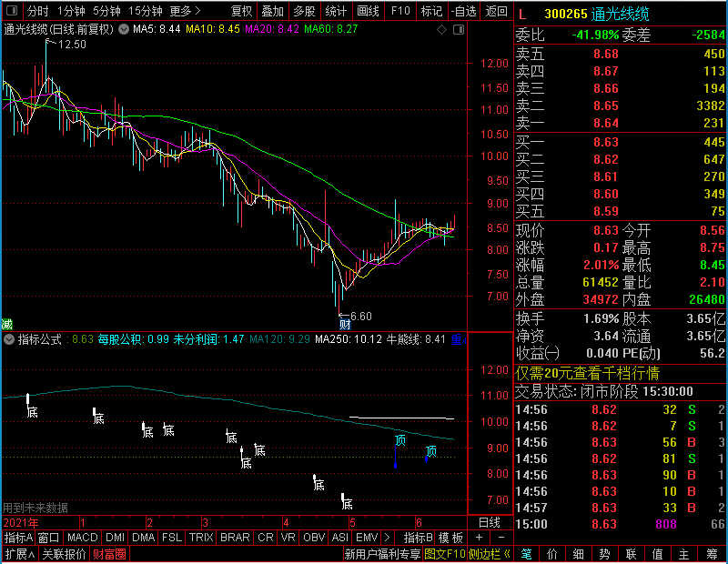
Task: Expand the 指标公式 indicator dropdown icon
Action: pos(9,339)
